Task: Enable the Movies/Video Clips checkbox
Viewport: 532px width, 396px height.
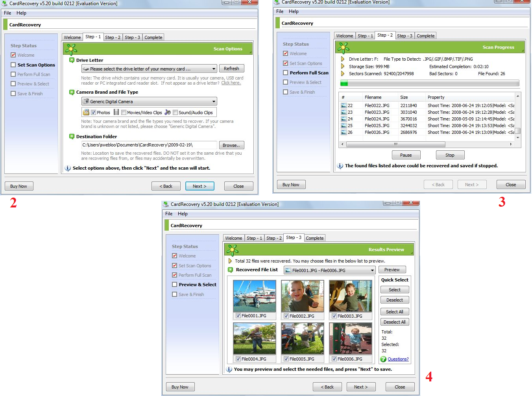Action: click(x=124, y=113)
